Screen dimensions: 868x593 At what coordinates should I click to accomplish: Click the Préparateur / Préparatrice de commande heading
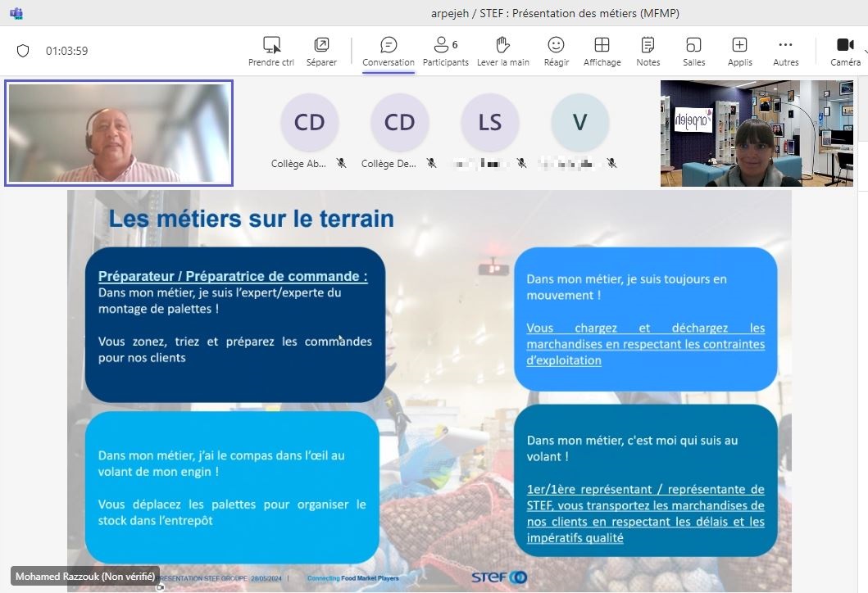click(233, 276)
